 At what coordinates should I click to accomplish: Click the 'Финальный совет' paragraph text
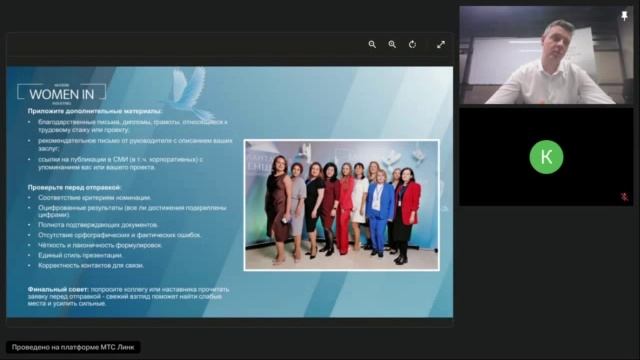129,296
